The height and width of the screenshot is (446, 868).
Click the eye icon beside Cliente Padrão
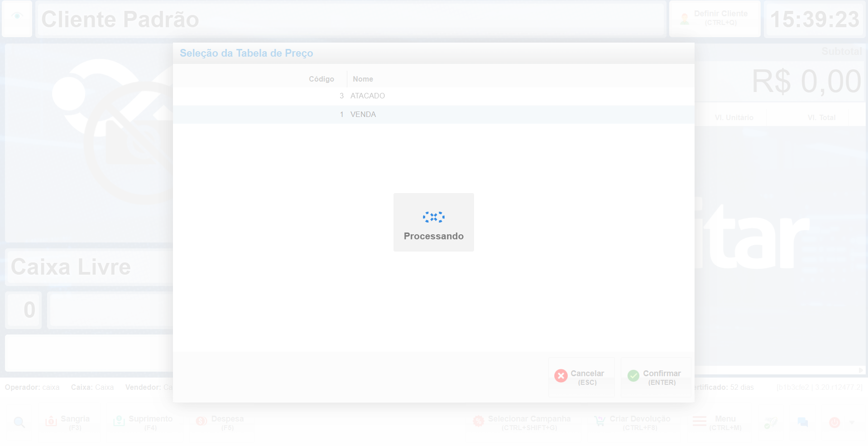pyautogui.click(x=17, y=17)
